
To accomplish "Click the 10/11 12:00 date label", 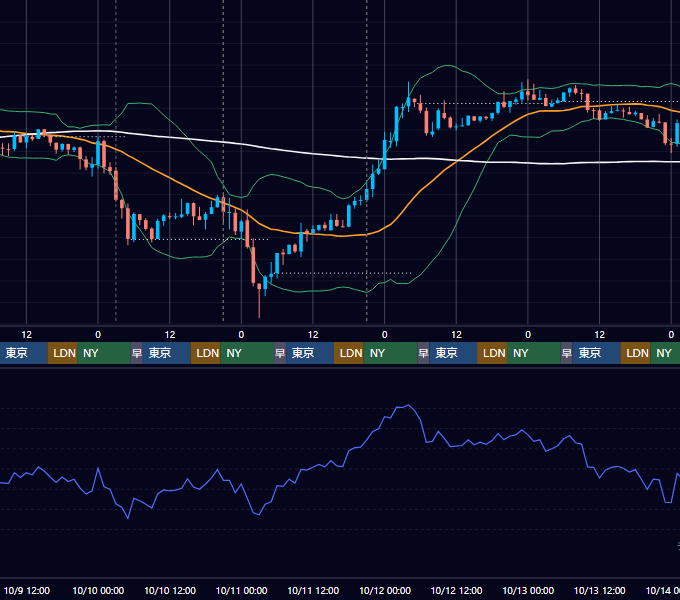I will click(x=313, y=590).
